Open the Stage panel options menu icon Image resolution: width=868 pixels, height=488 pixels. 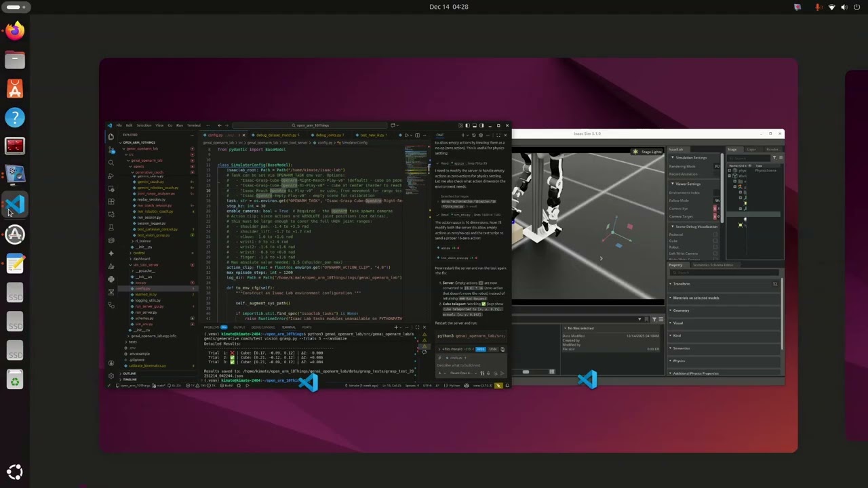(781, 158)
